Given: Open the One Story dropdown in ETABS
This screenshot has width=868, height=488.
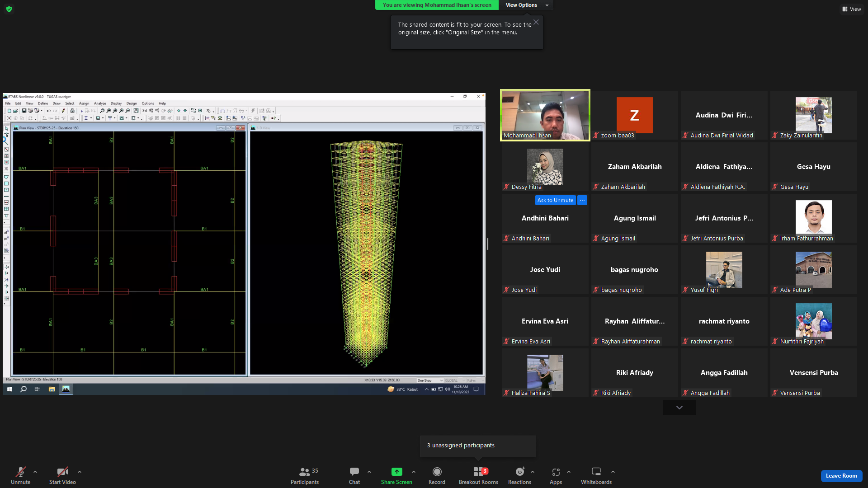Looking at the screenshot, I should pyautogui.click(x=430, y=380).
